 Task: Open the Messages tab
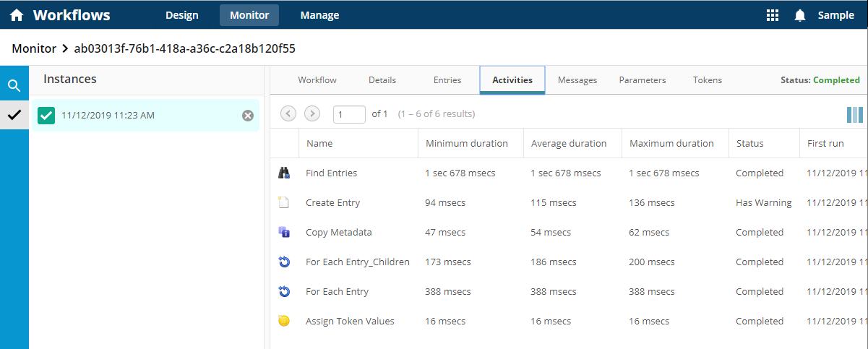pyautogui.click(x=577, y=80)
